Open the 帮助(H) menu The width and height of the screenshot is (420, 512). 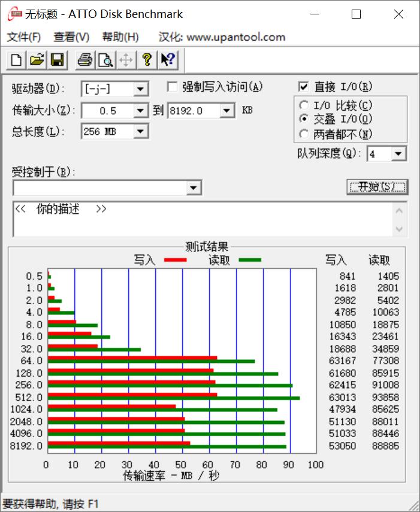[x=120, y=37]
